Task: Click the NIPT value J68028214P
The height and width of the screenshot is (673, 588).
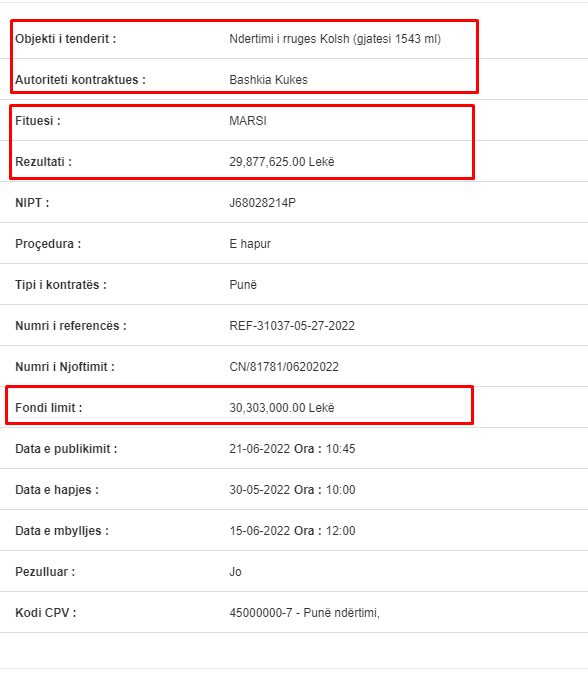Action: tap(262, 203)
